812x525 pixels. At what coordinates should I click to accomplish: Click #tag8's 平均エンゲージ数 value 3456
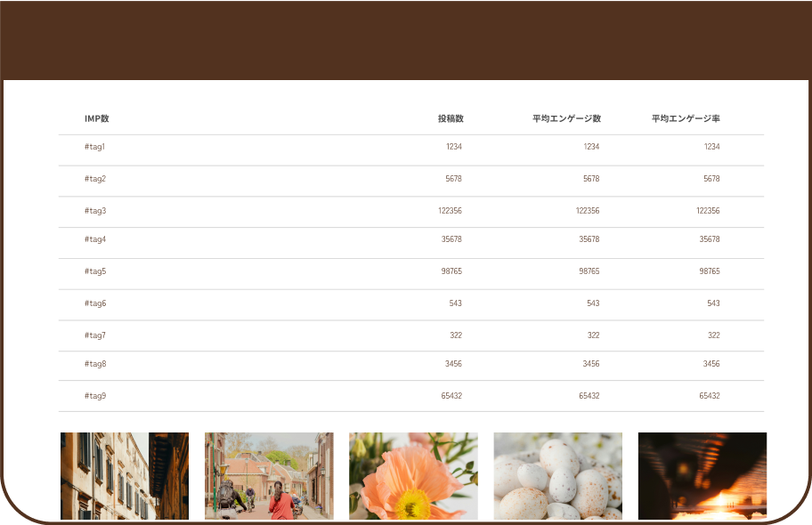pyautogui.click(x=591, y=364)
